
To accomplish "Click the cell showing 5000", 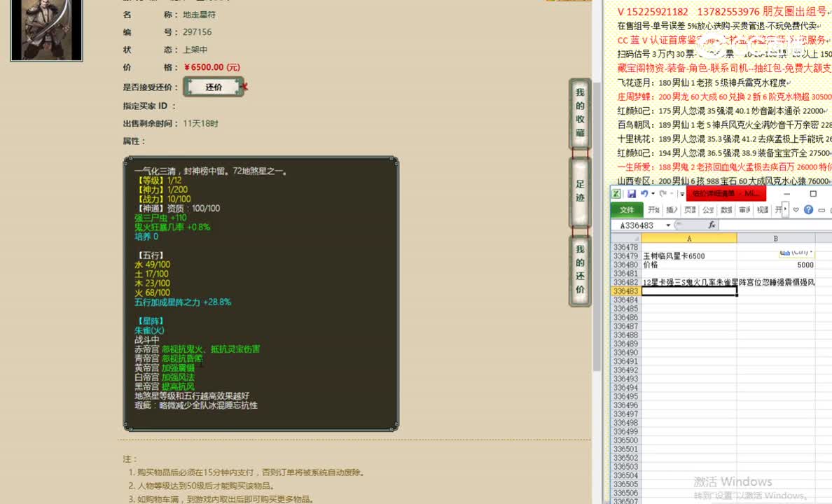I will [776, 265].
